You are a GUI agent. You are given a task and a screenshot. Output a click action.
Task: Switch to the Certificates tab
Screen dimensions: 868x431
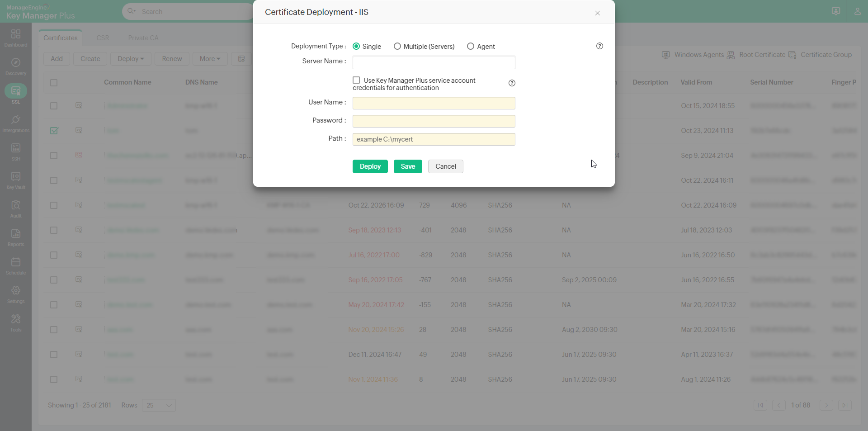tap(61, 38)
